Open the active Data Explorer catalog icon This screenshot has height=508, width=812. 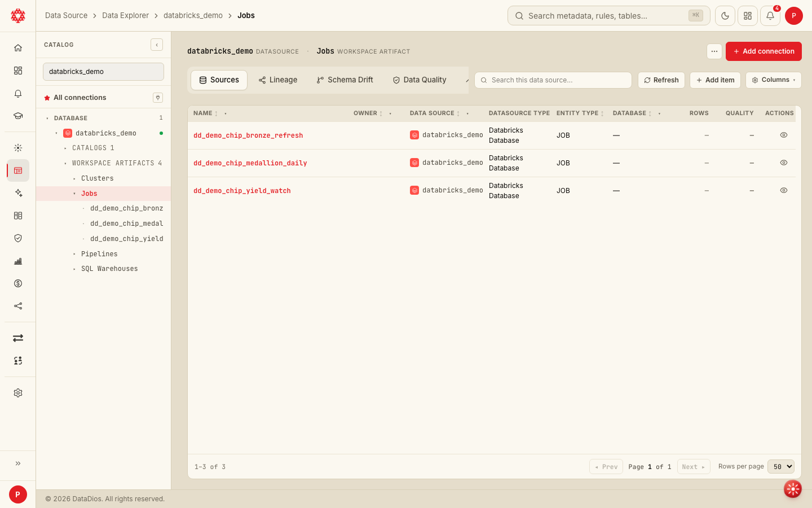pos(18,170)
